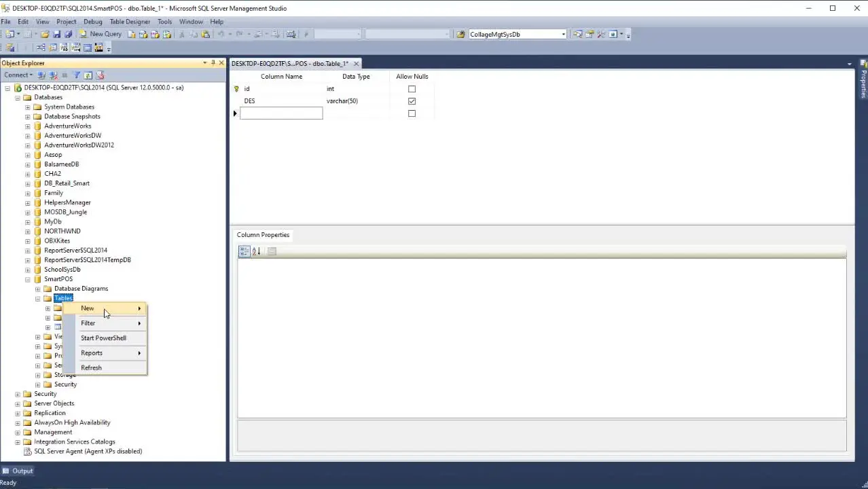Expand the Management node
868x489 pixels.
(18, 433)
